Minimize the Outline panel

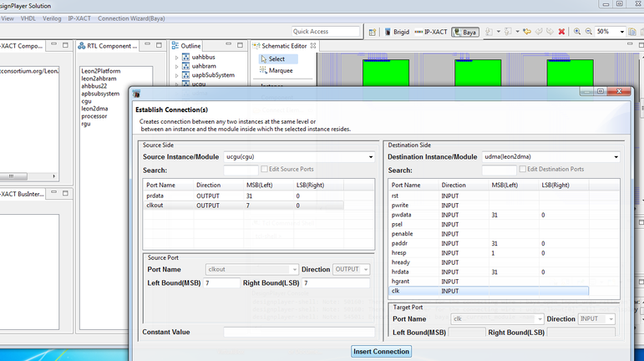coord(228,45)
